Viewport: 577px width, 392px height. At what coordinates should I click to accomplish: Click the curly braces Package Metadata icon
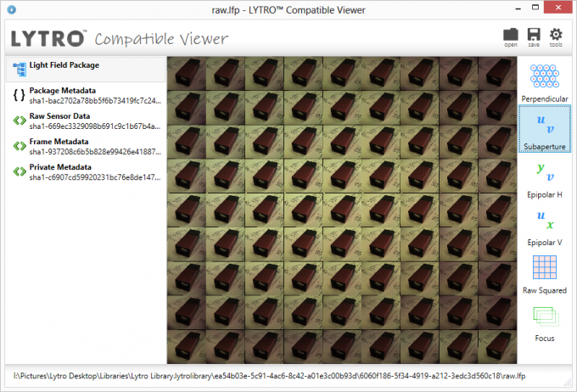pos(20,95)
